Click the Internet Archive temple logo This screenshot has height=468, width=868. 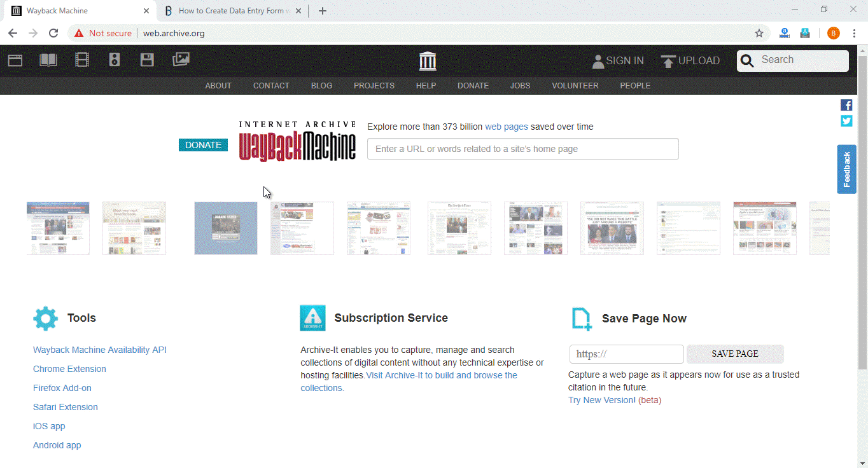click(x=428, y=61)
